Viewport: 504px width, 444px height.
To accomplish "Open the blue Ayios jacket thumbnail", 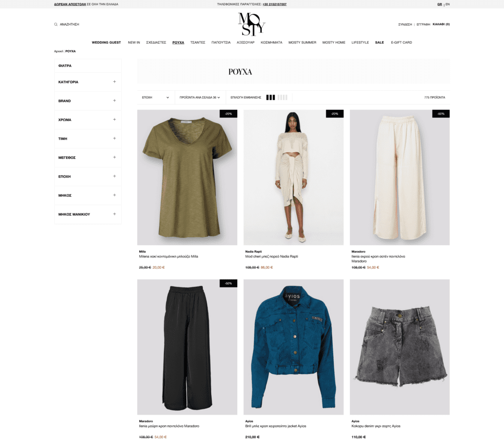I will 293,347.
